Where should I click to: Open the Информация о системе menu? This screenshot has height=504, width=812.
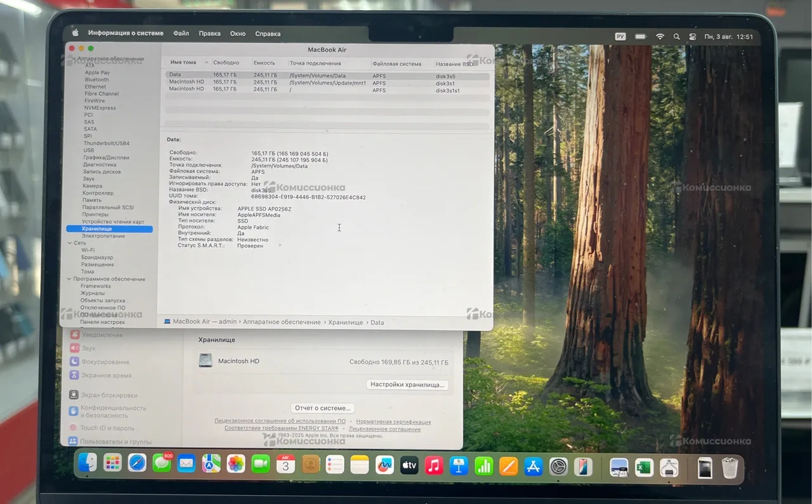tap(126, 33)
